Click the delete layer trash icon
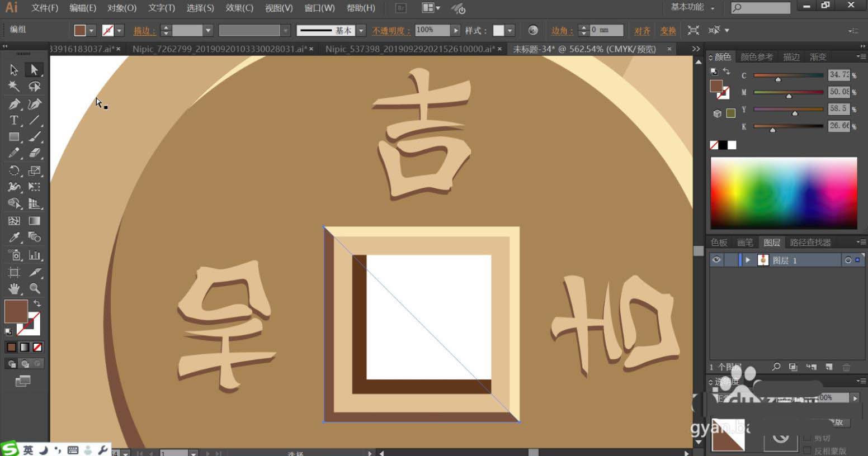The height and width of the screenshot is (456, 868). 846,367
